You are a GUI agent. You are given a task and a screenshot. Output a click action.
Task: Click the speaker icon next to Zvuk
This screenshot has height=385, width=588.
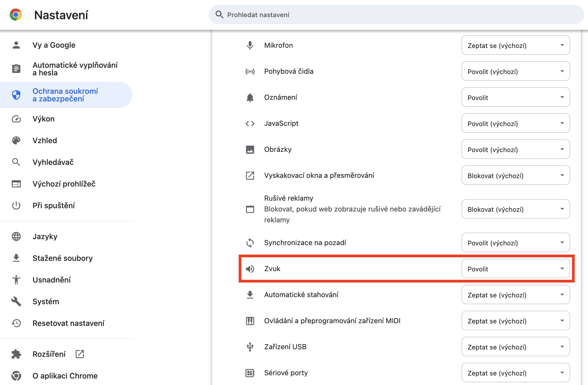point(250,269)
